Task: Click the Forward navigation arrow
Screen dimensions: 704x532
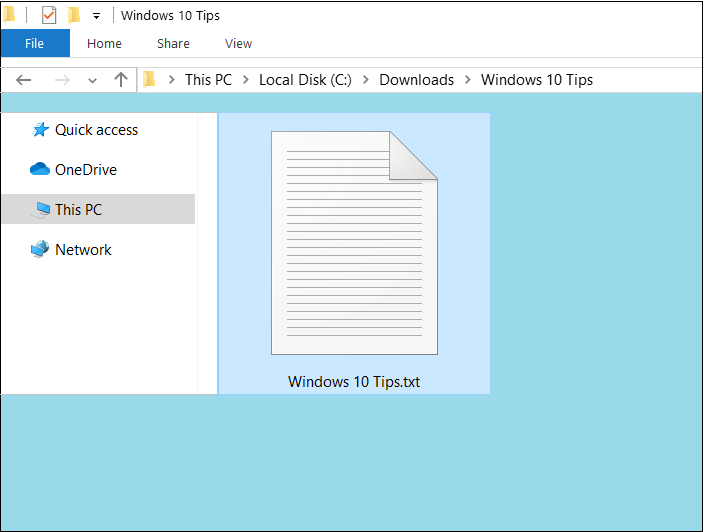Action: [62, 80]
